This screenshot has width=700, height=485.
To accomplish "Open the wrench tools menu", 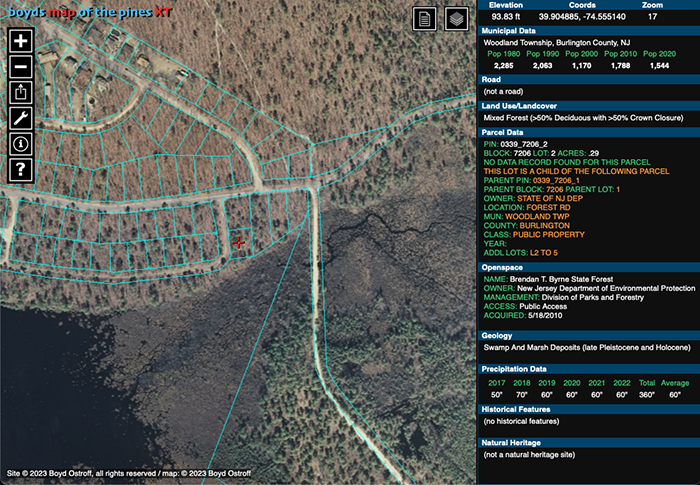I will (22, 118).
